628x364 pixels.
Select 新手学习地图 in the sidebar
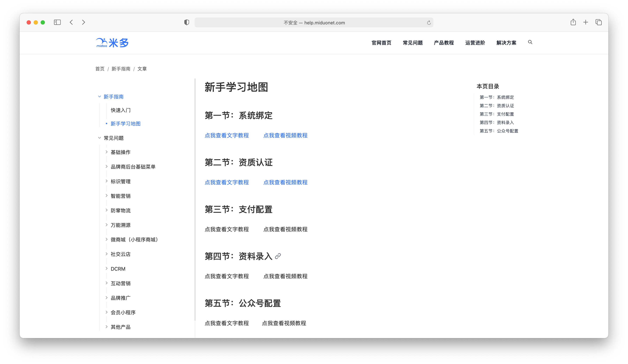[126, 124]
